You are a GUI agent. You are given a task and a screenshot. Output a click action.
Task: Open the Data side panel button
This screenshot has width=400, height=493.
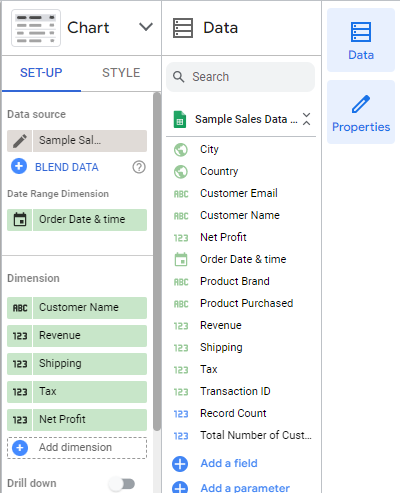(x=361, y=40)
